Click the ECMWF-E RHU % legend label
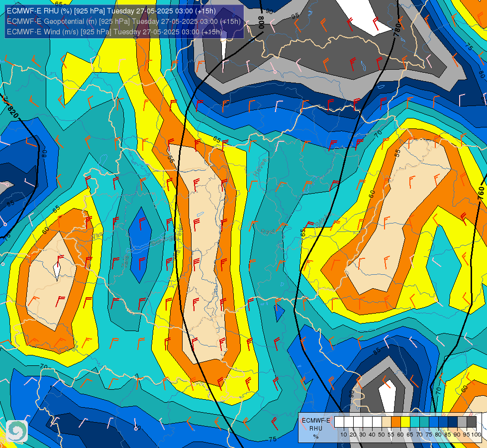This screenshot has height=448, width=487. [x=316, y=429]
